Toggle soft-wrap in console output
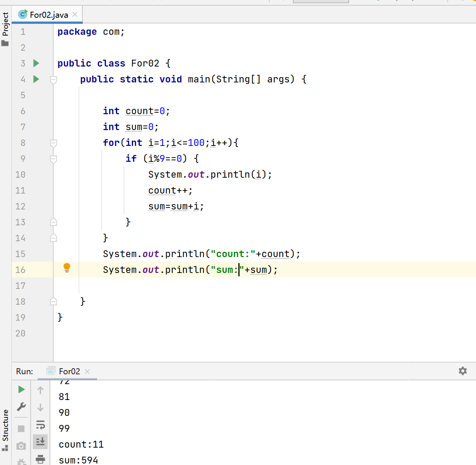476x465 pixels. (40, 425)
